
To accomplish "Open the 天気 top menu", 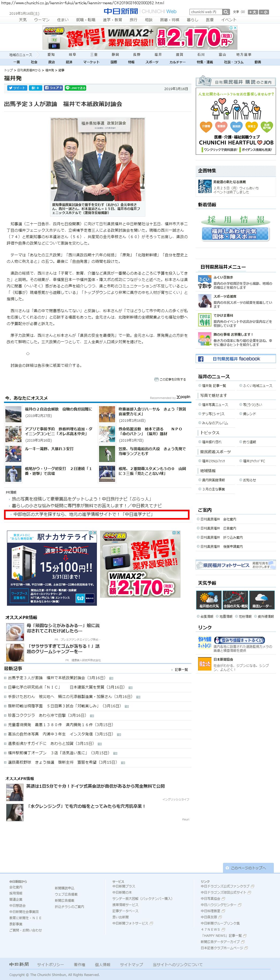I will [x=23, y=20].
